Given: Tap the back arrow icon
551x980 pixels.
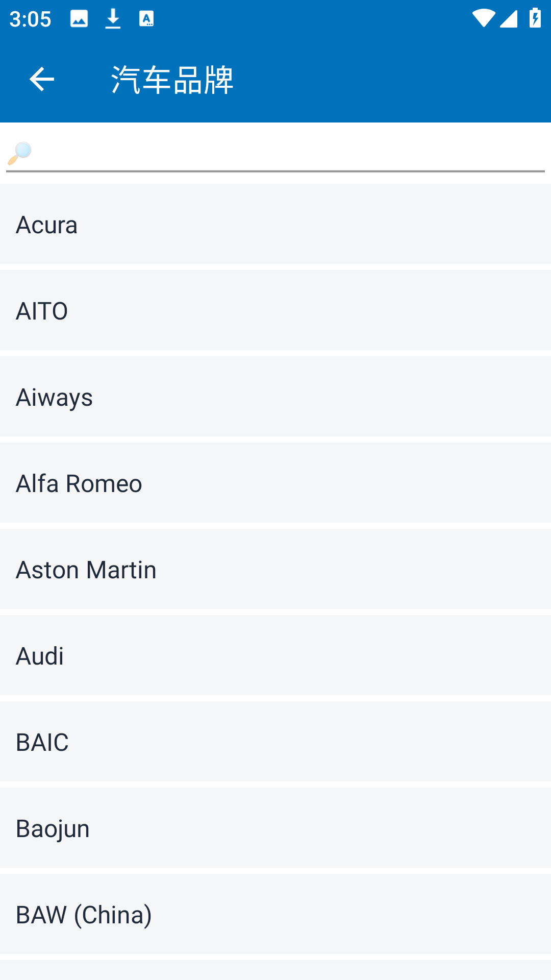Looking at the screenshot, I should click(42, 79).
